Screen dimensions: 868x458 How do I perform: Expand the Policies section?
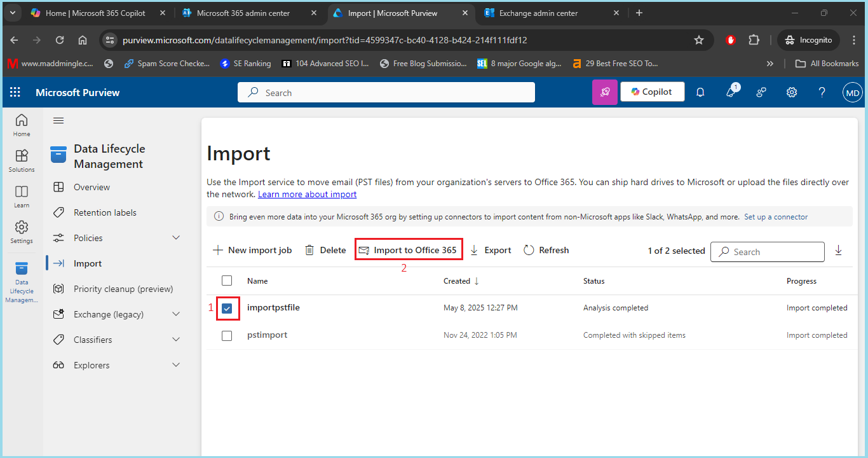tap(176, 238)
